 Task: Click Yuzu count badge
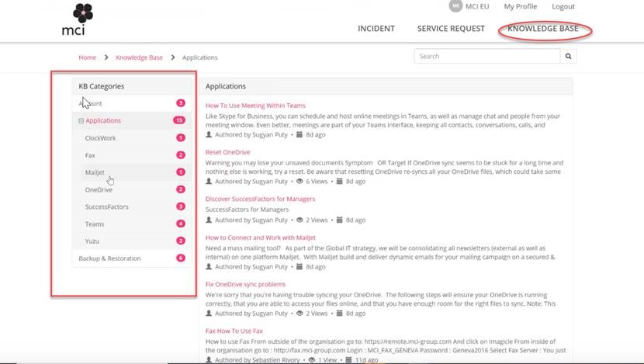[181, 241]
